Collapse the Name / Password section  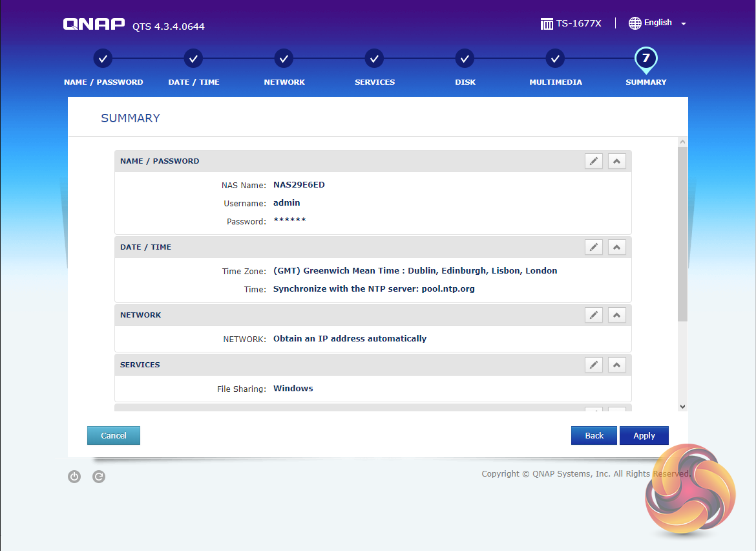pyautogui.click(x=616, y=161)
